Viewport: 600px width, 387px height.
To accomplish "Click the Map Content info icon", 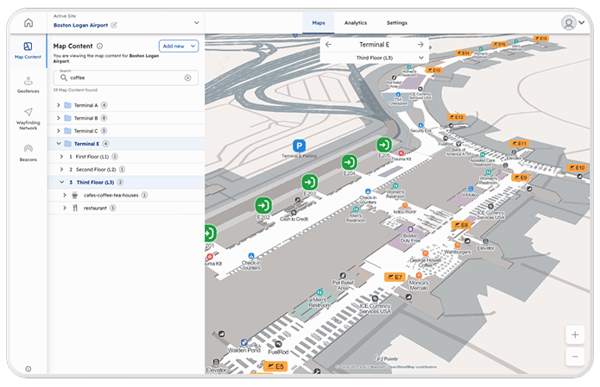I will (x=99, y=46).
